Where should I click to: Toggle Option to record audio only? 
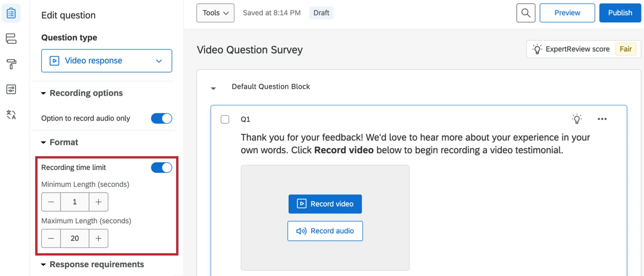coord(161,118)
